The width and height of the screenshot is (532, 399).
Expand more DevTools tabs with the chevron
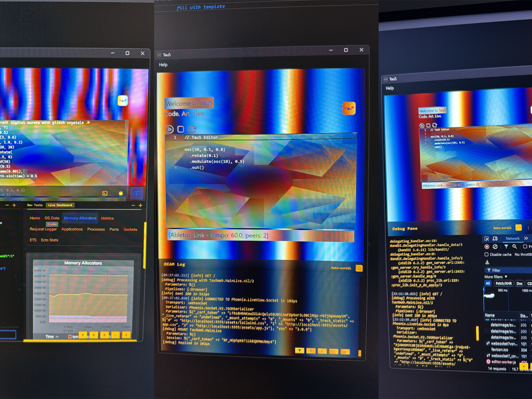click(526, 239)
